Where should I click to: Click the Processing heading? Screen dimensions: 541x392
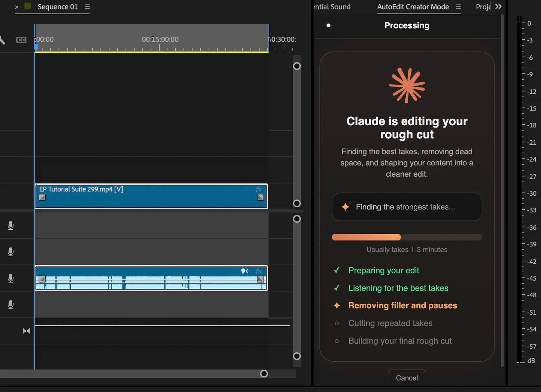(x=407, y=25)
